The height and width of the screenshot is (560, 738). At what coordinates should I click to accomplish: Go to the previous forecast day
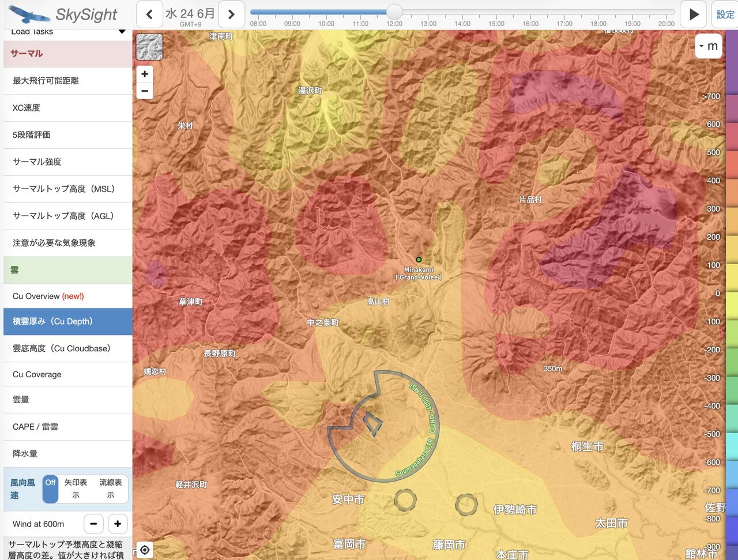149,14
